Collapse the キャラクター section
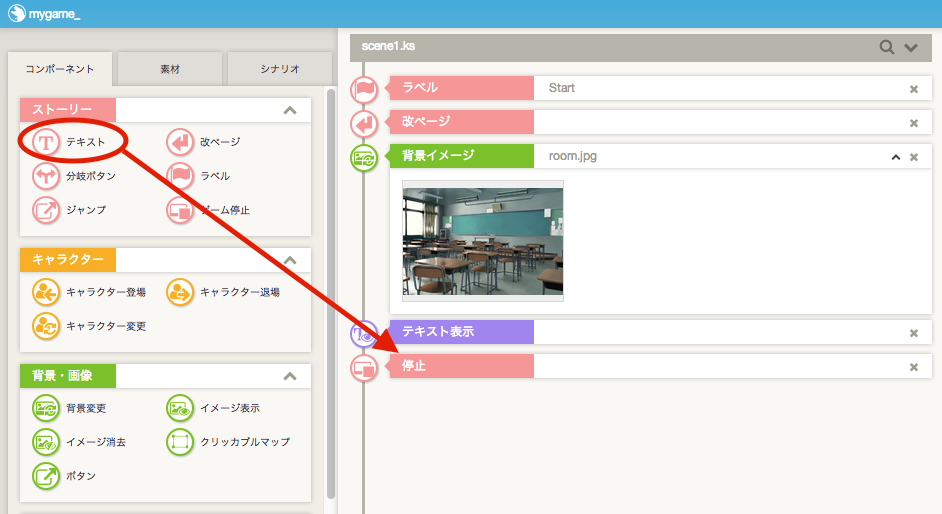Screen dimensions: 942x514 point(290,261)
